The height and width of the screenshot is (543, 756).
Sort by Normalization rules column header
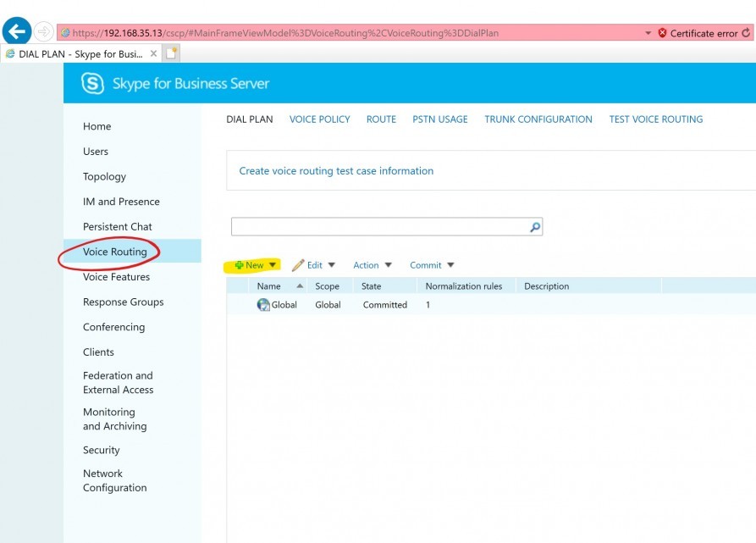tap(464, 286)
